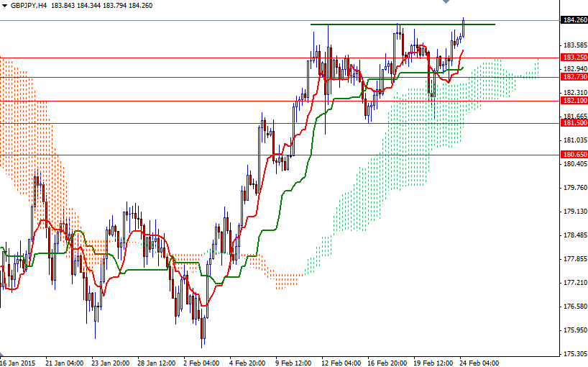Viewport: 588px width, 367px height.
Task: Click the 177.855 price scale value
Action: click(575, 259)
